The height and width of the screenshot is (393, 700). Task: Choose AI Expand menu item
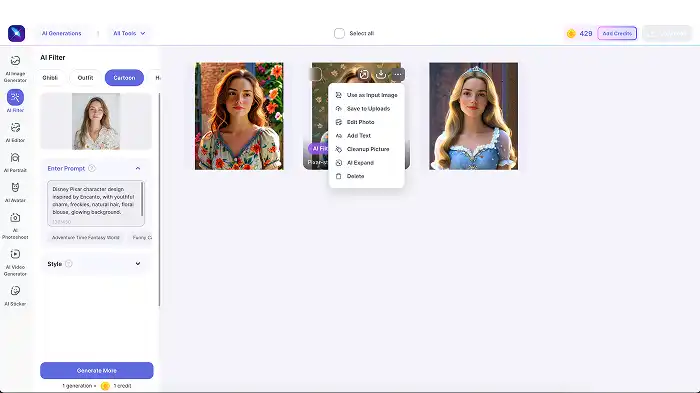click(367, 163)
